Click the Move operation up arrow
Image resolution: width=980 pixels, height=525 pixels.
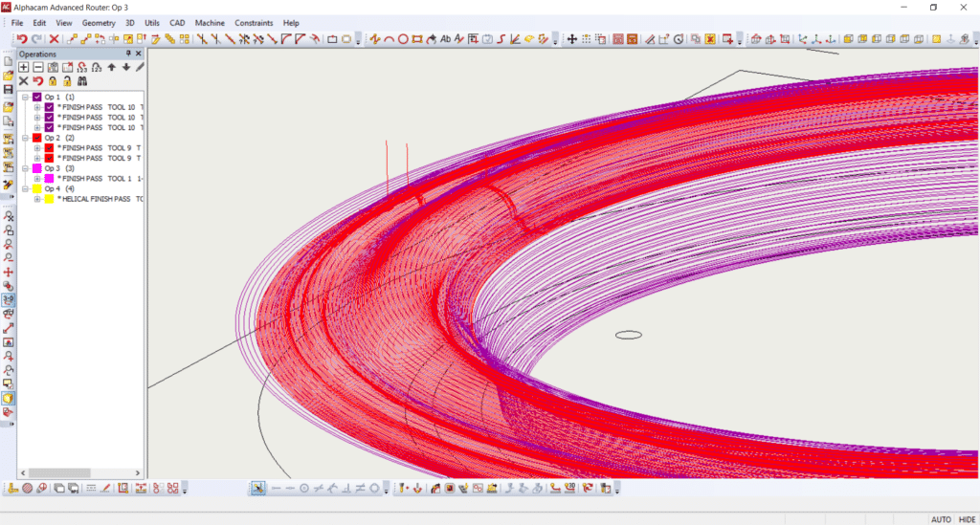click(x=111, y=68)
